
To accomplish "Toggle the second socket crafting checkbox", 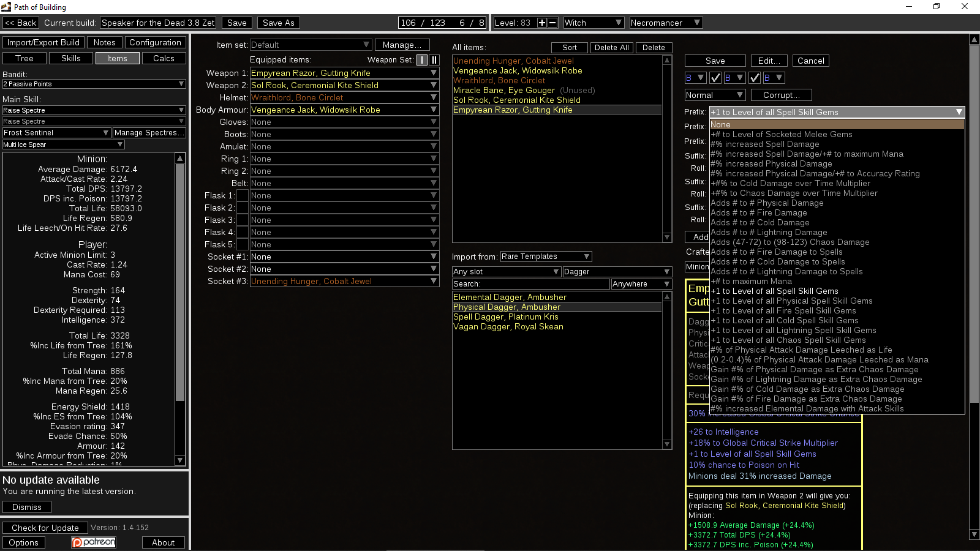I will tap(755, 78).
